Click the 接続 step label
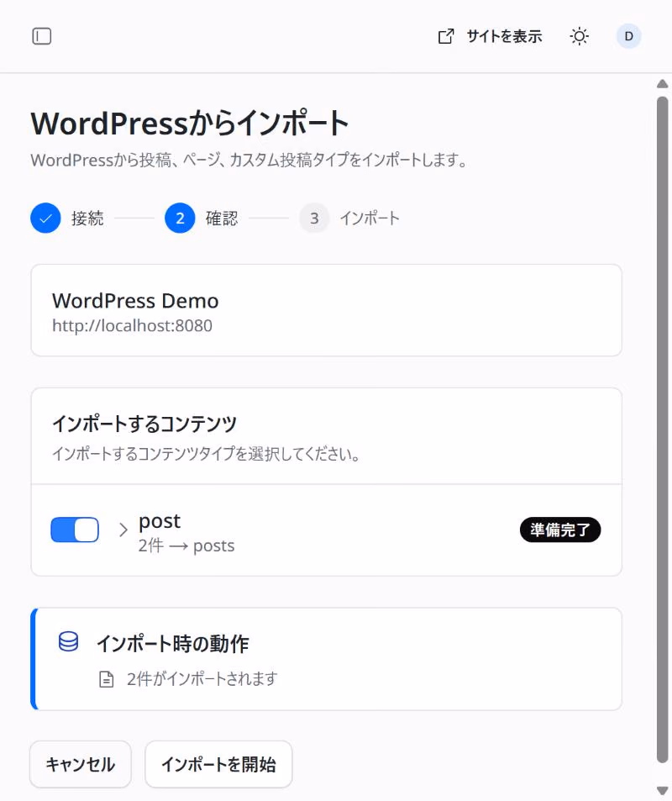Screen dimensions: 672x801 [87, 219]
